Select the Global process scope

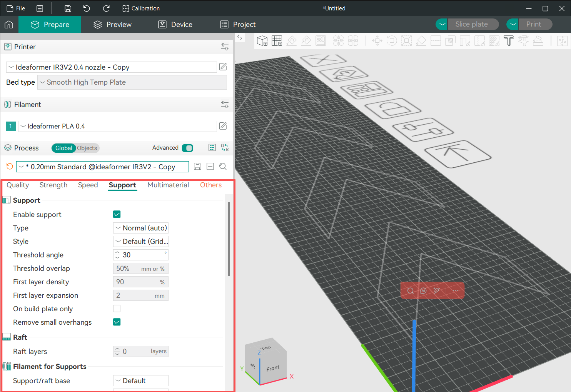click(x=63, y=148)
